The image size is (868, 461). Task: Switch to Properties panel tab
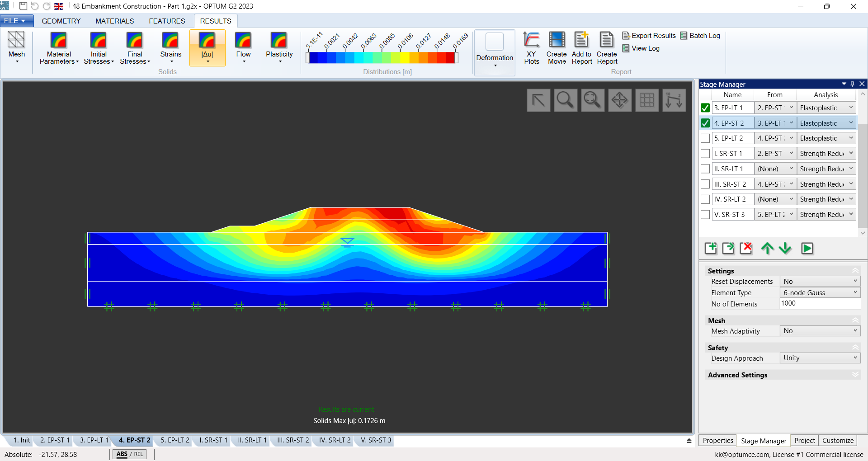(718, 441)
